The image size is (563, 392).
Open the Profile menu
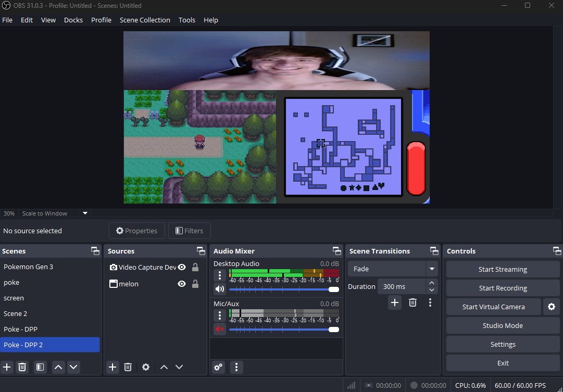click(101, 20)
